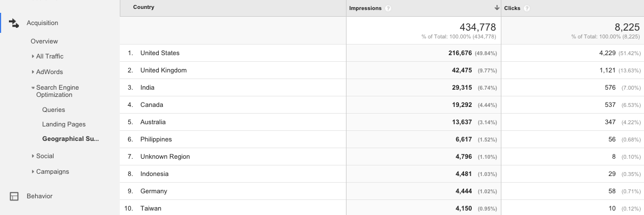Click the Unknown Region country entry

click(165, 157)
